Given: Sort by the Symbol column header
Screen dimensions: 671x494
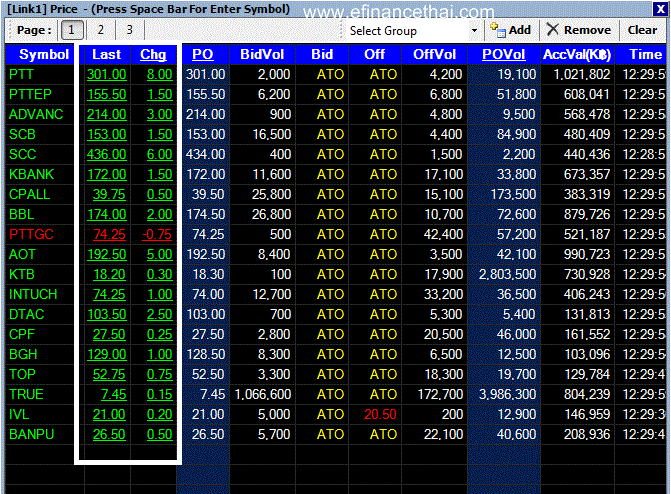Looking at the screenshot, I should [x=44, y=54].
